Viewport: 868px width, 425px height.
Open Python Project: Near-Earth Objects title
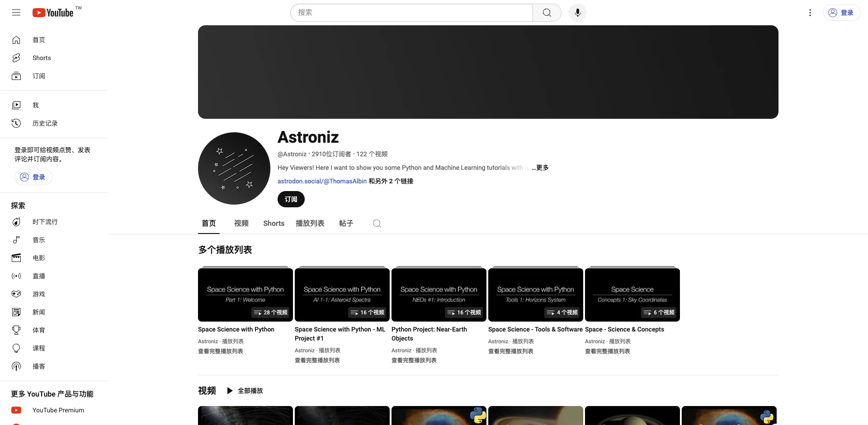point(429,334)
